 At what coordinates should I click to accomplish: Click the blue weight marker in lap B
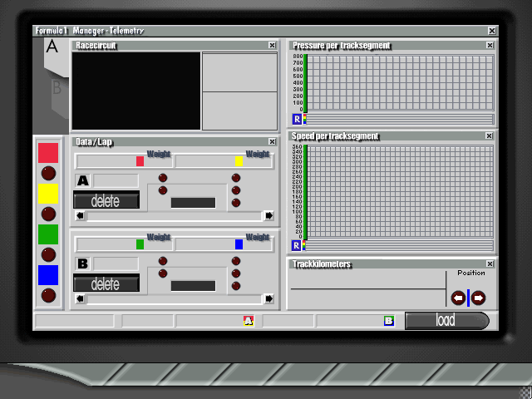coord(239,244)
